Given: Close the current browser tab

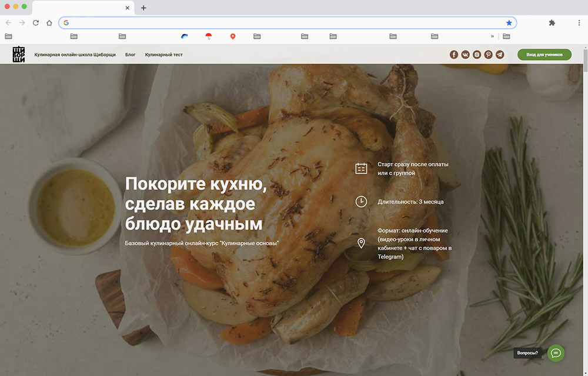Looking at the screenshot, I should [128, 8].
